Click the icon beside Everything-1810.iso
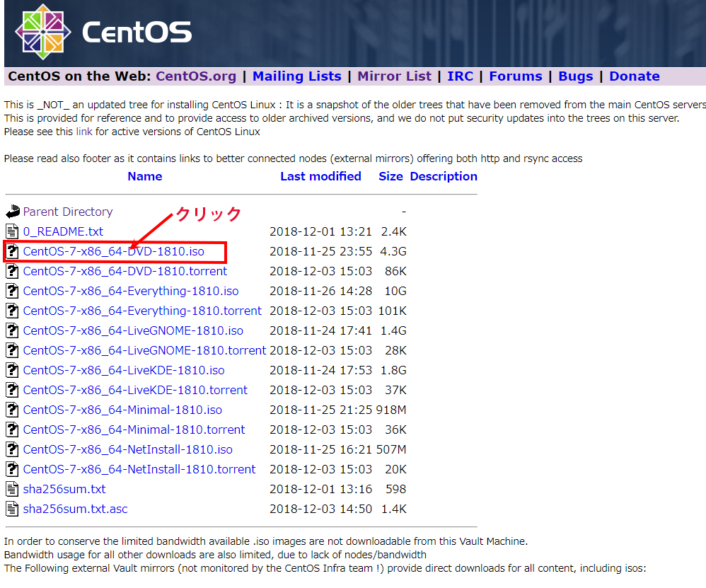The image size is (706, 588). point(12,291)
